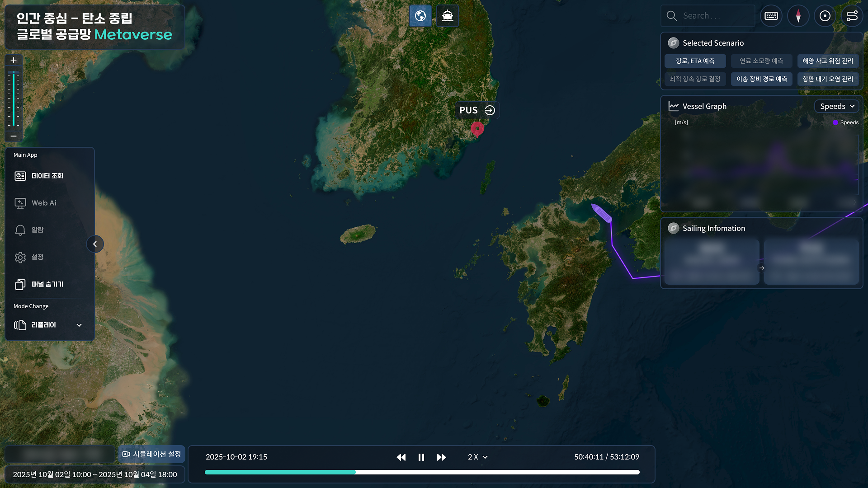Open the 2 X playback speed dropdown
This screenshot has width=868, height=488.
(477, 457)
